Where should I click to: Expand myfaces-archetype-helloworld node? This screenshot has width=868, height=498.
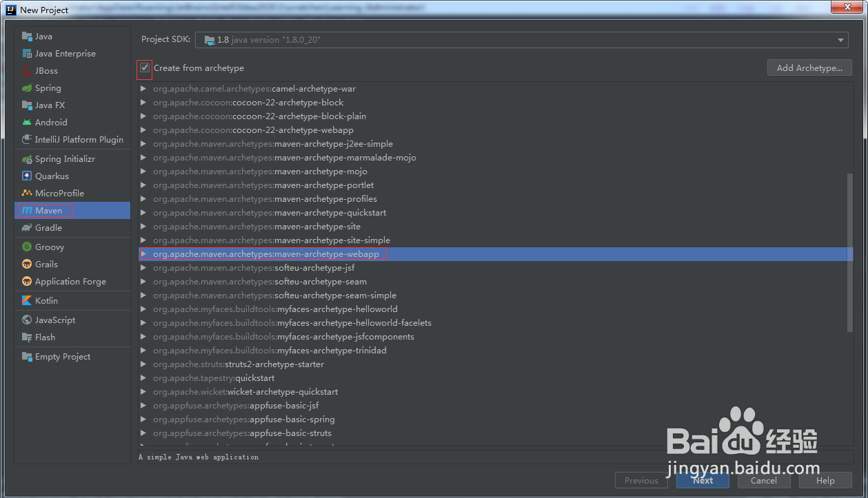(143, 309)
